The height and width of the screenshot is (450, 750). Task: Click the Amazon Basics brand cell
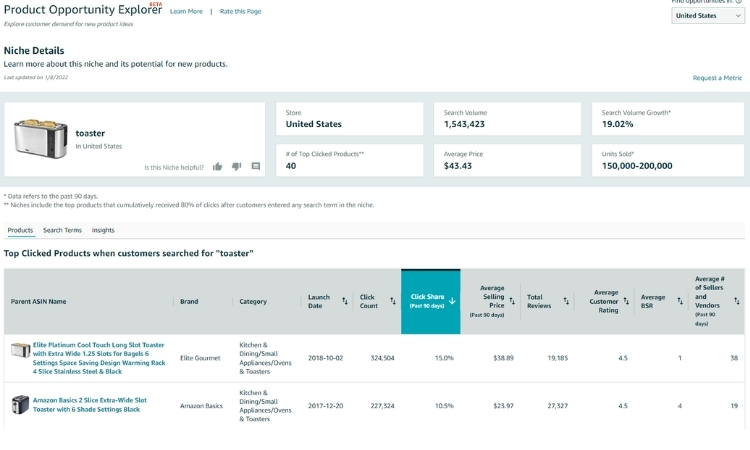coord(201,406)
